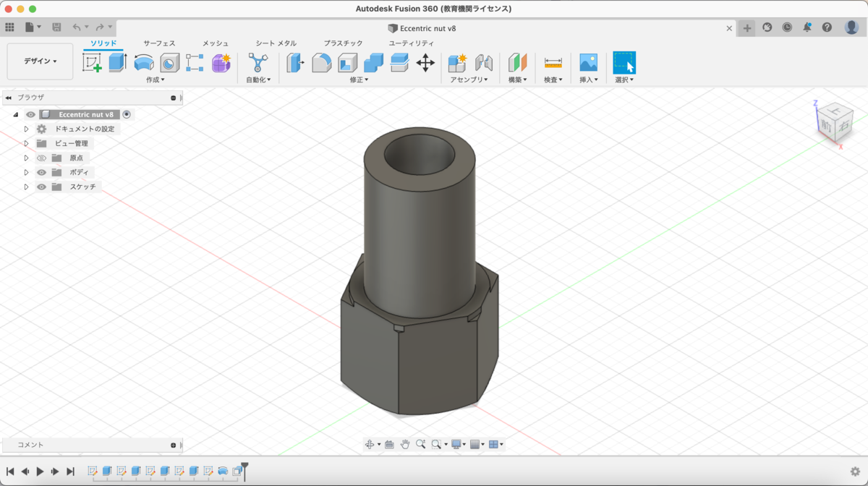Image resolution: width=868 pixels, height=486 pixels.
Task: Activate the Hole tool
Action: pos(170,63)
